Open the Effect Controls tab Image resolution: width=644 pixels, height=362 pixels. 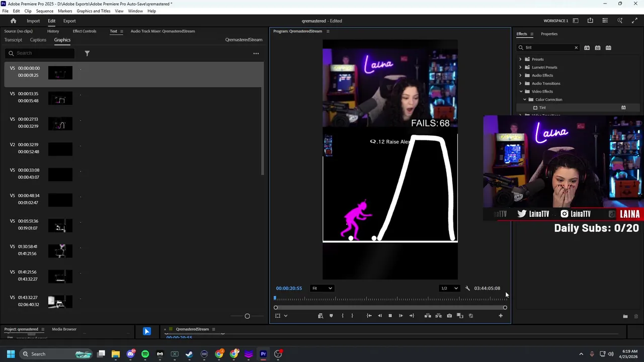[x=85, y=31]
